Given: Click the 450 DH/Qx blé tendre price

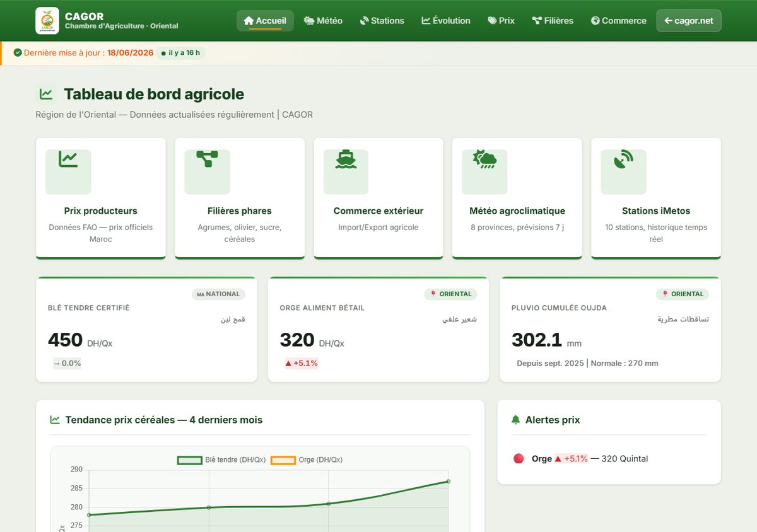Looking at the screenshot, I should (80, 340).
